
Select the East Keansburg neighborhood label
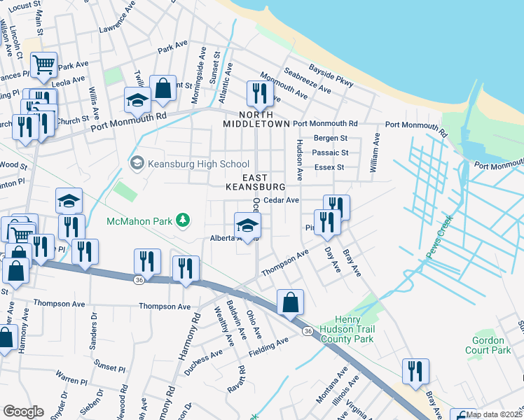pyautogui.click(x=256, y=182)
